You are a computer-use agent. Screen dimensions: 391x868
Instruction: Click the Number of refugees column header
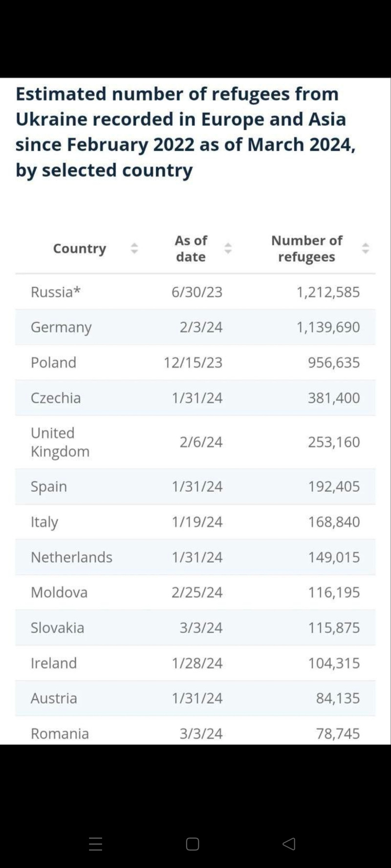306,248
